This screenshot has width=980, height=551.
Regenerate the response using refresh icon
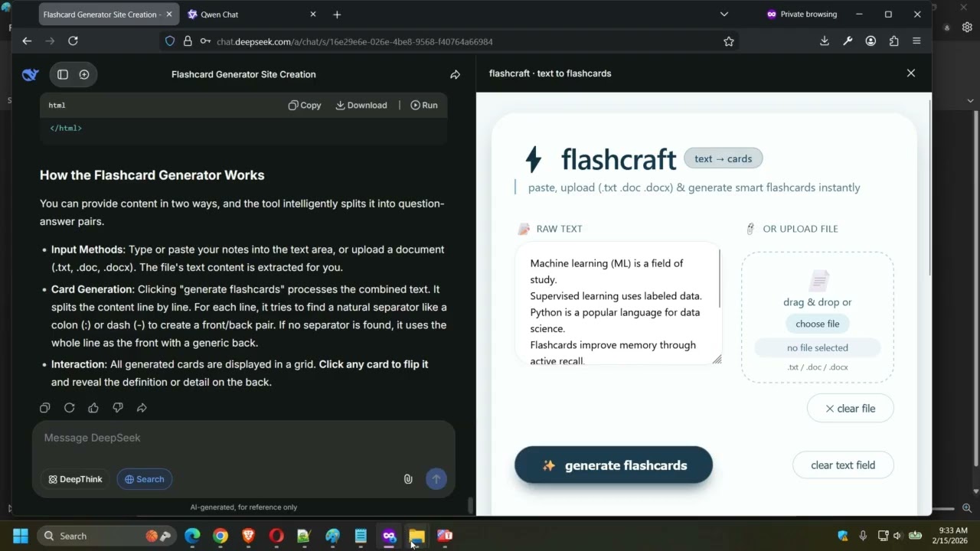[x=69, y=408]
